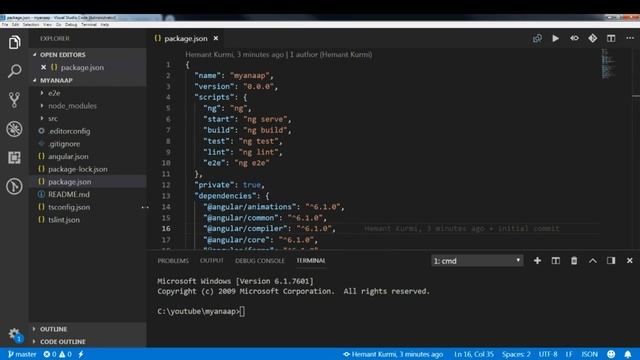Collapse the MYANAAP folder section
The image size is (640, 360).
pos(87,80)
